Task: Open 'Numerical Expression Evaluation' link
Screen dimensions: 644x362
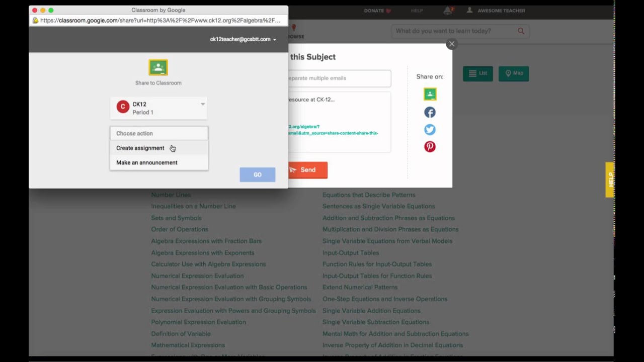Action: 197,276
